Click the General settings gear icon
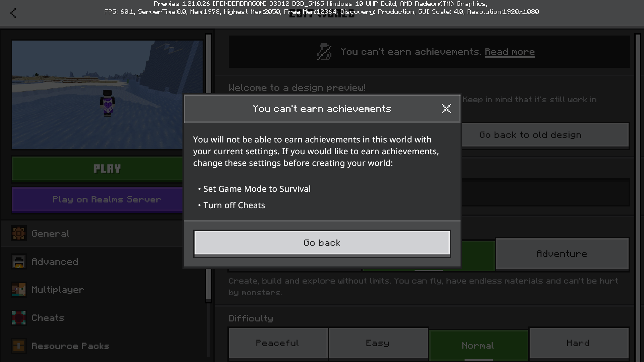 [x=19, y=234]
